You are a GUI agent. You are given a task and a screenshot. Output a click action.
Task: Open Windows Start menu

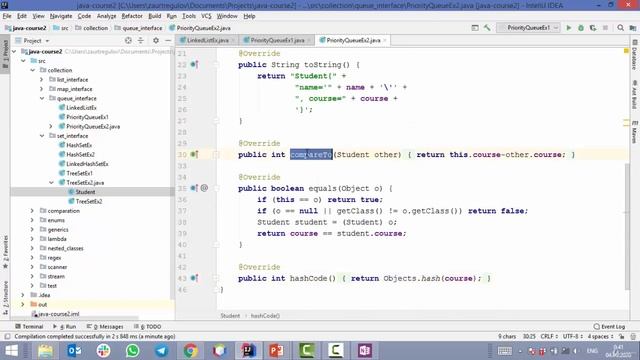point(11,351)
